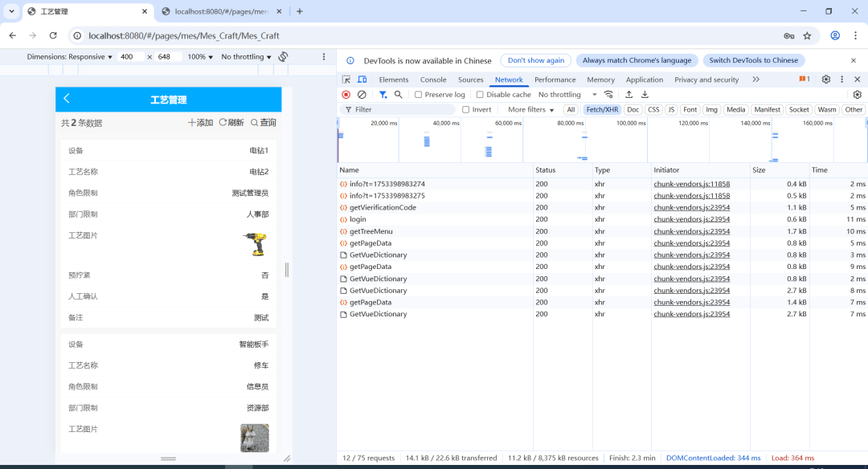868x469 pixels.
Task: Go back using the arrow in 工艺管理 header
Action: [x=67, y=99]
